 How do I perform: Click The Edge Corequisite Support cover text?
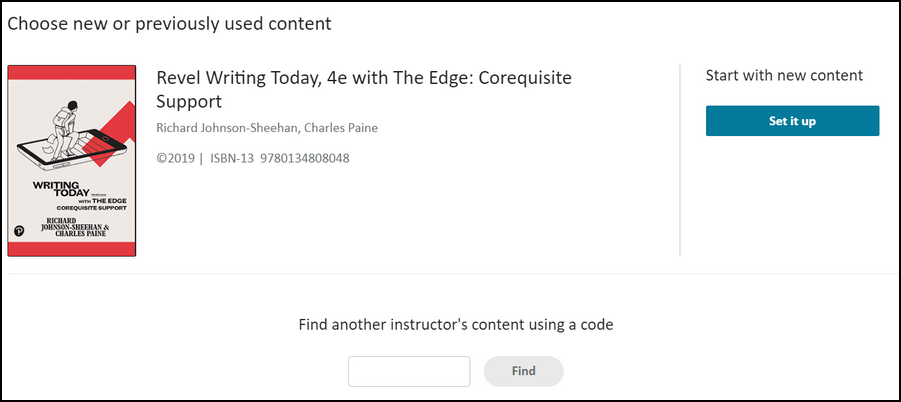[99, 204]
